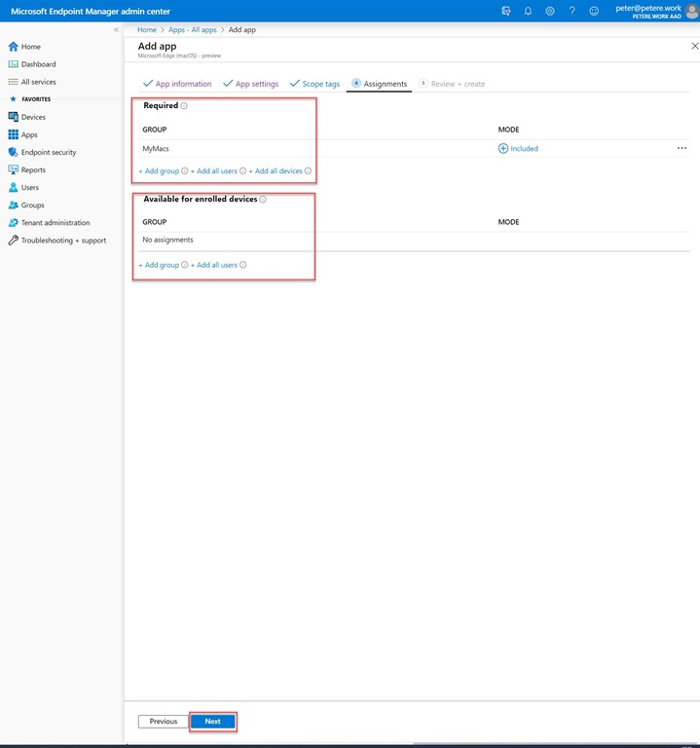This screenshot has height=748, width=700.
Task: Close the Add app pane
Action: coord(692,46)
